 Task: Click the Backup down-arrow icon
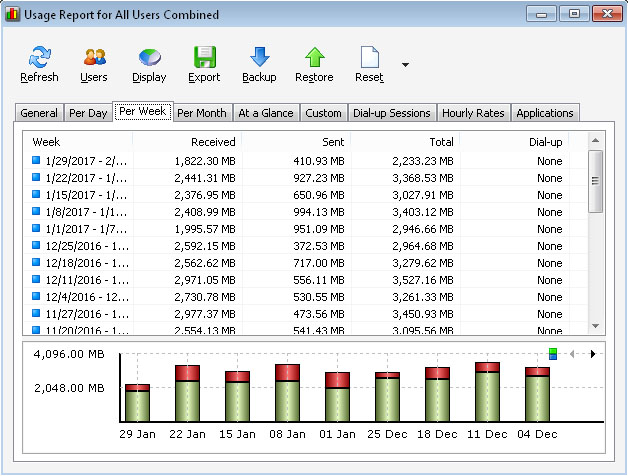[259, 58]
